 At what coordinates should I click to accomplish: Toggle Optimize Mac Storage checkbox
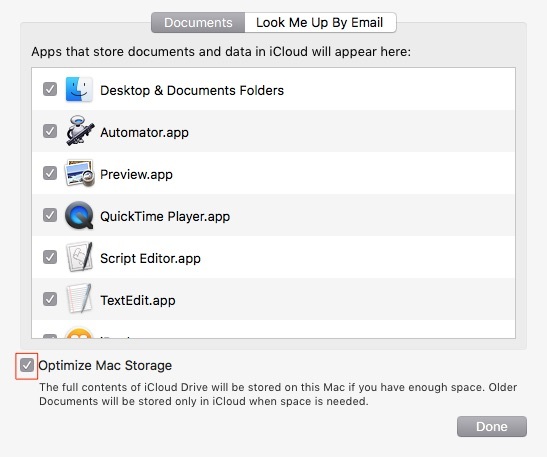point(27,366)
